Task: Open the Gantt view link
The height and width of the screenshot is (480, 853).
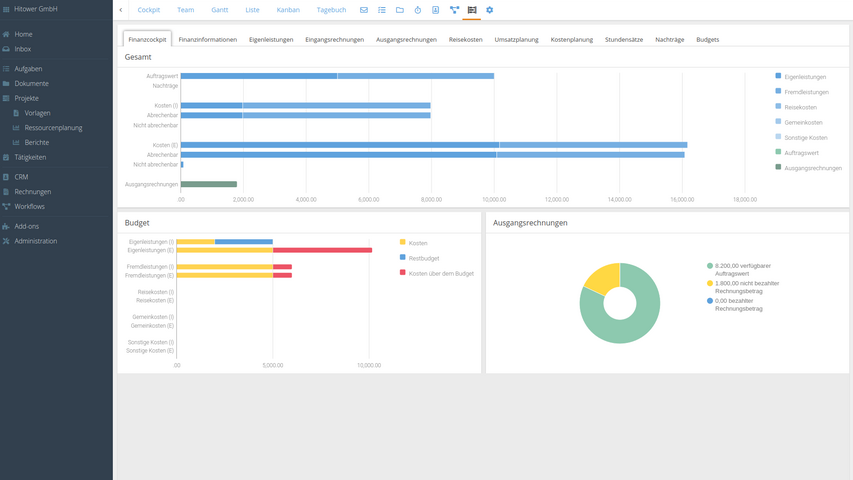Action: (x=220, y=10)
